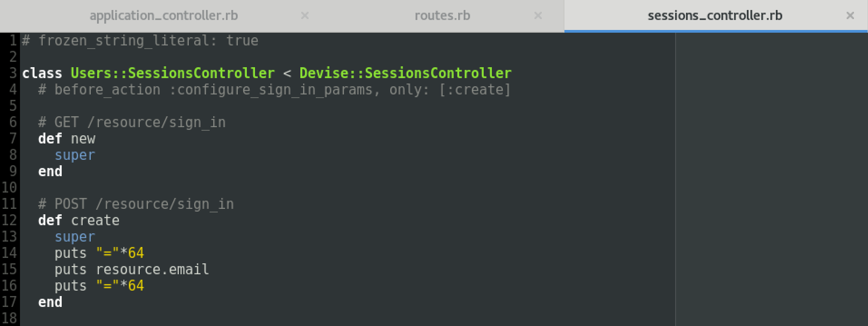868x326 pixels.
Task: Place cursor on resource.email text
Action: click(x=152, y=270)
